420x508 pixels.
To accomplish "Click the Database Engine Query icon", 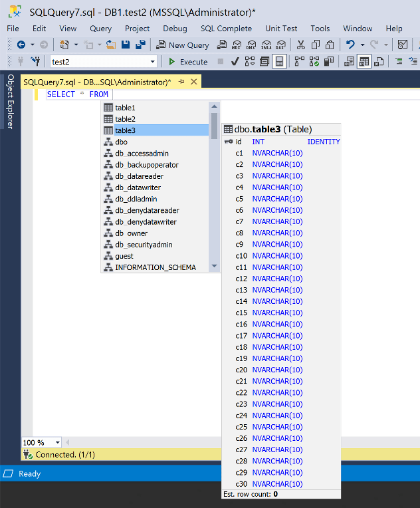I will [222, 45].
